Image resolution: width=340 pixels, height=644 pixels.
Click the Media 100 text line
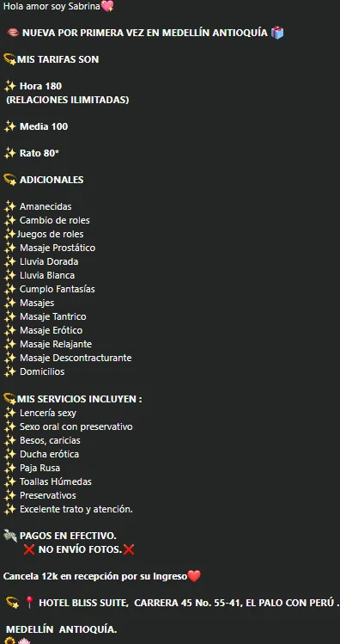(x=44, y=126)
